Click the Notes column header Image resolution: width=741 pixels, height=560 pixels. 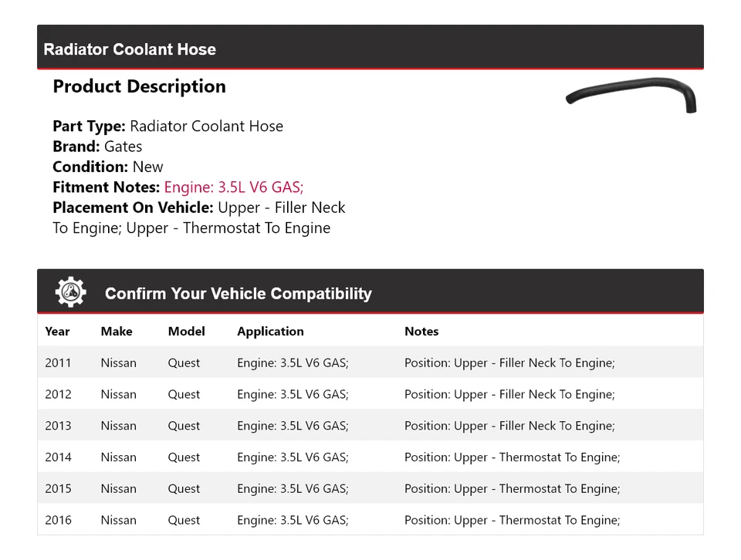(421, 332)
